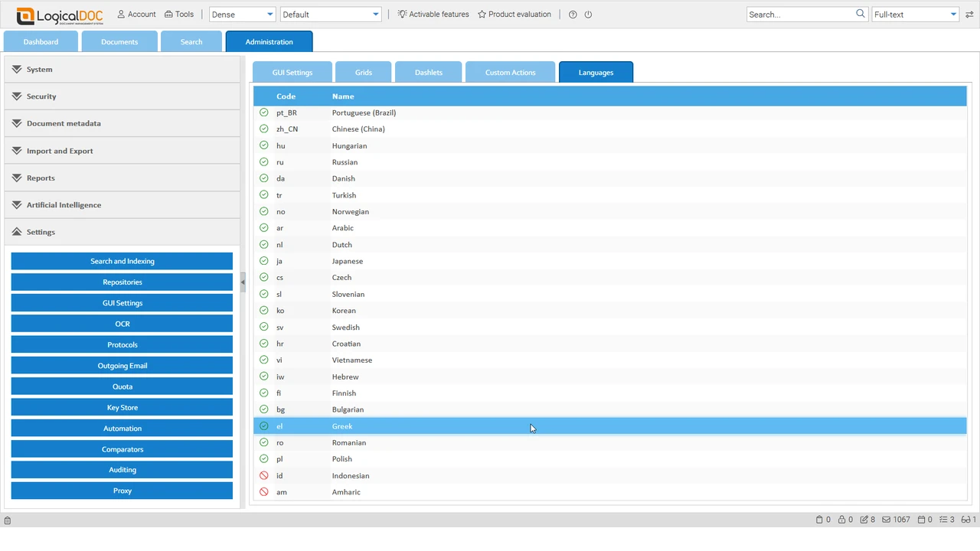980x551 pixels.
Task: Click the logout power icon
Action: pyautogui.click(x=588, y=14)
